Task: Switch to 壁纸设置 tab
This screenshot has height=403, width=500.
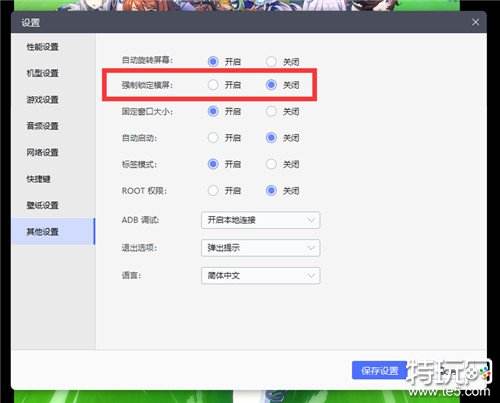Action: click(42, 205)
